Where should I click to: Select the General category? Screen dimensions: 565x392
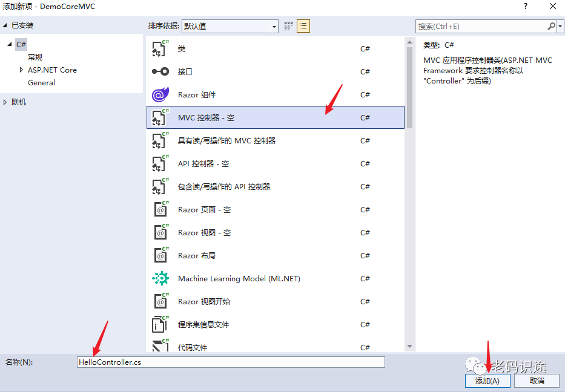click(41, 82)
